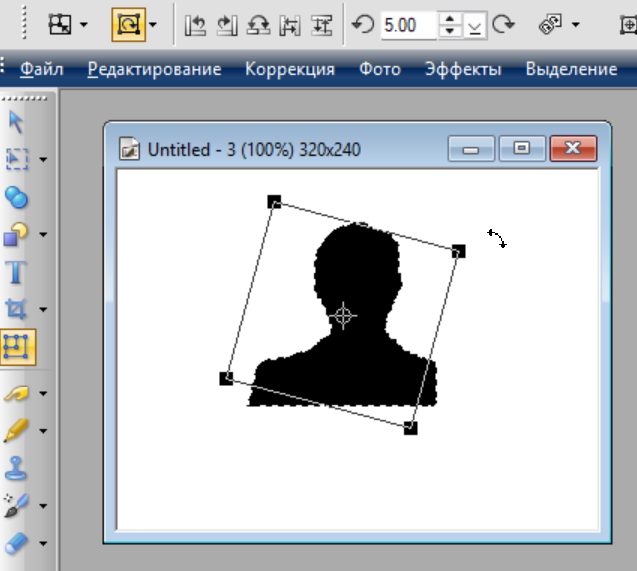Rotate clockwise by the set angle

click(503, 24)
